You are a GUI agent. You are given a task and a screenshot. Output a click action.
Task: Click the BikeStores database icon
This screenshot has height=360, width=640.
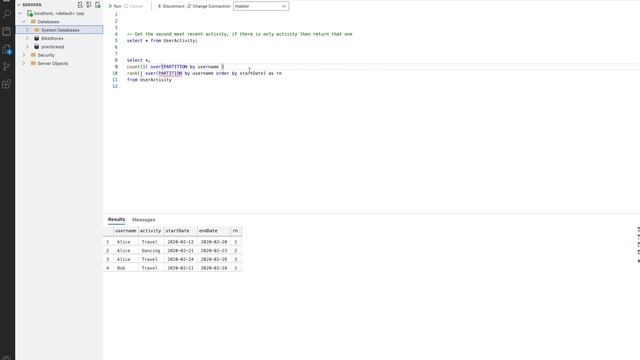[37, 38]
